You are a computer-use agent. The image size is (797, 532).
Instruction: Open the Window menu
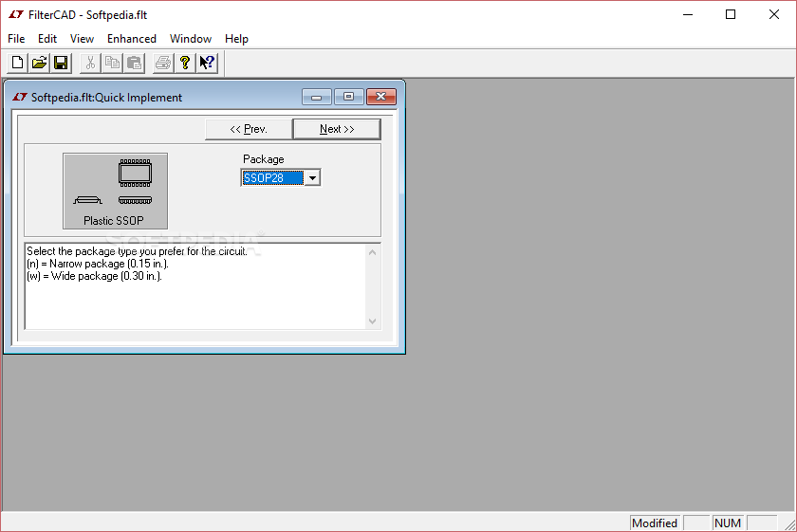click(191, 39)
